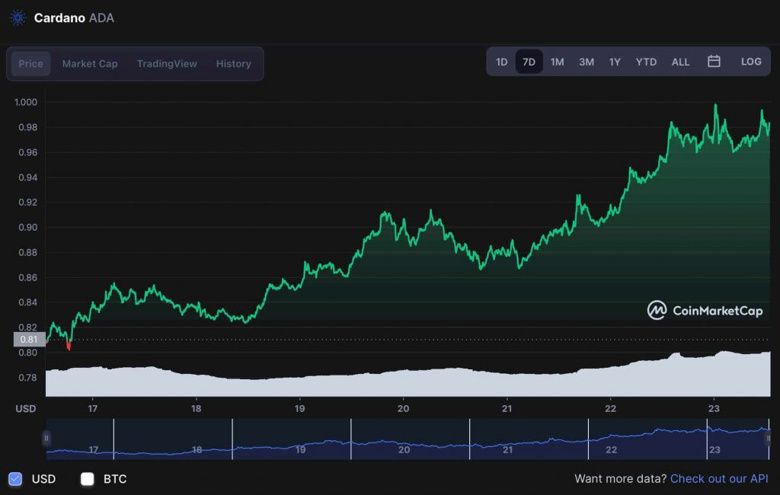The height and width of the screenshot is (495, 780).
Task: Select the 7D time range
Action: pyautogui.click(x=529, y=62)
